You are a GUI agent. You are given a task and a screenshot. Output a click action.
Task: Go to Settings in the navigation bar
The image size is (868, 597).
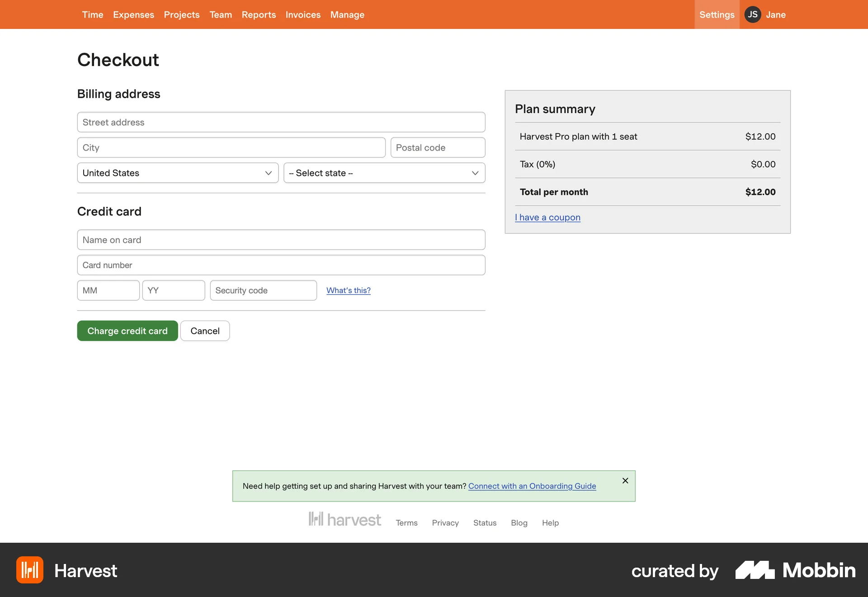click(x=717, y=14)
